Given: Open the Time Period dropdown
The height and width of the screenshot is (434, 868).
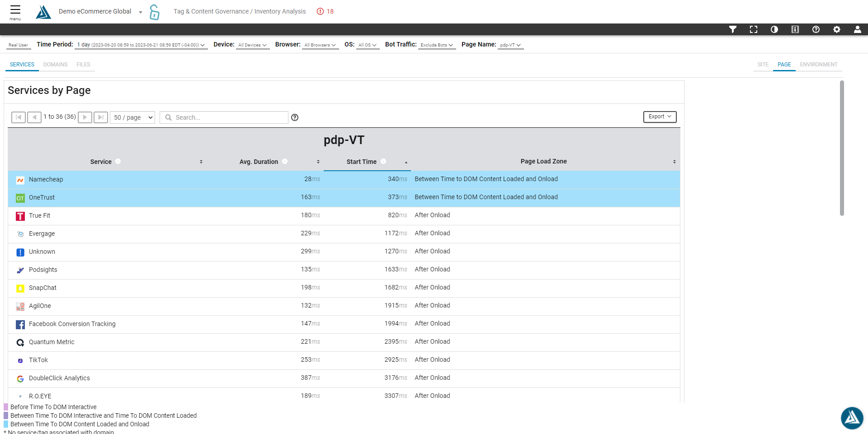Looking at the screenshot, I should point(141,45).
